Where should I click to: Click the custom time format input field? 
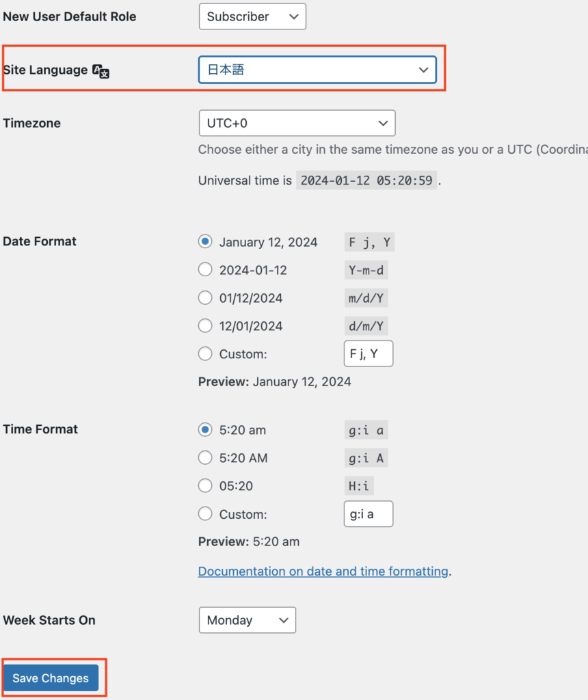pyautogui.click(x=369, y=514)
